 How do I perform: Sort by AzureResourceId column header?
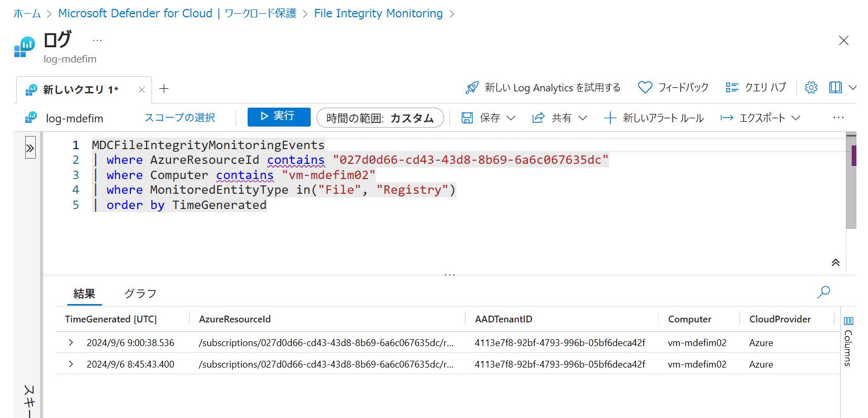coord(235,319)
